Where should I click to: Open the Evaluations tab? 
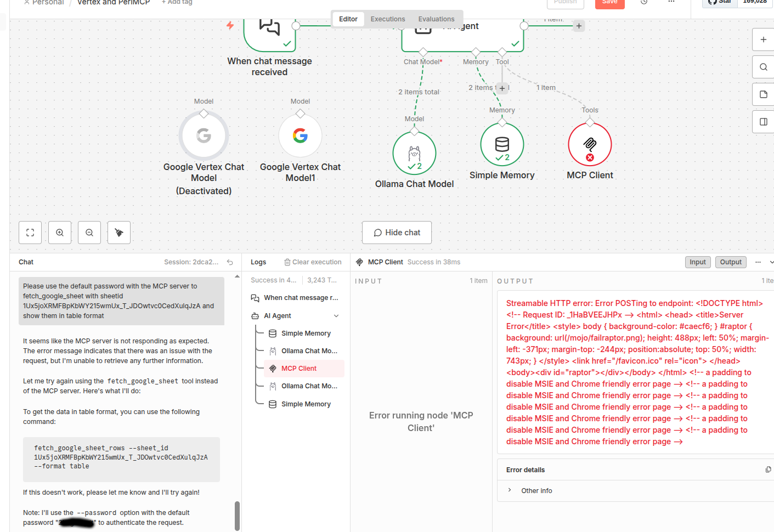(436, 19)
